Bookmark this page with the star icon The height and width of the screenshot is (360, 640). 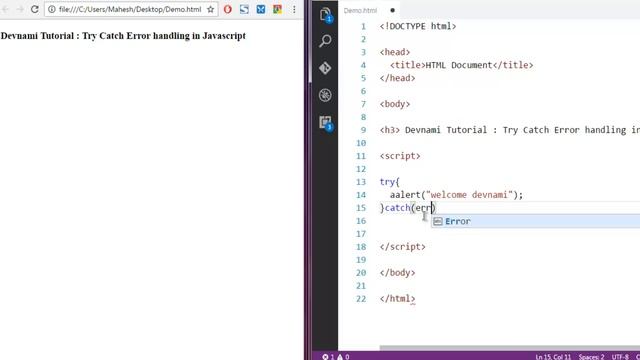click(x=210, y=9)
